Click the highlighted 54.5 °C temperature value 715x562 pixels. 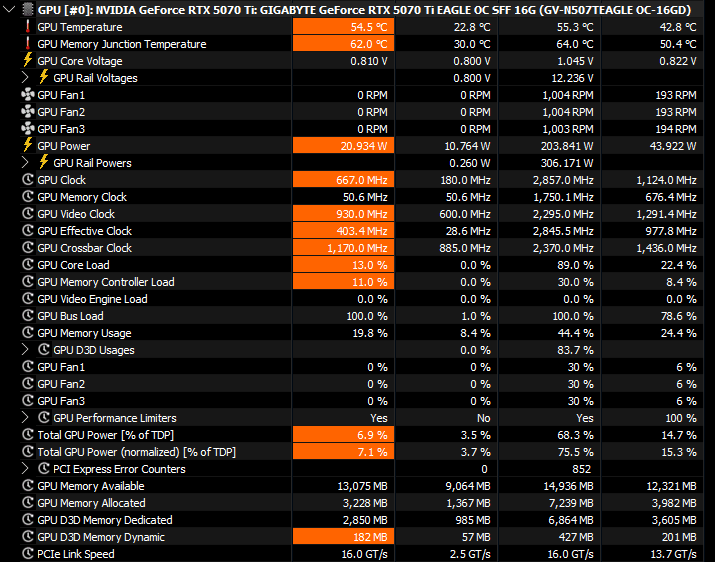coord(341,27)
